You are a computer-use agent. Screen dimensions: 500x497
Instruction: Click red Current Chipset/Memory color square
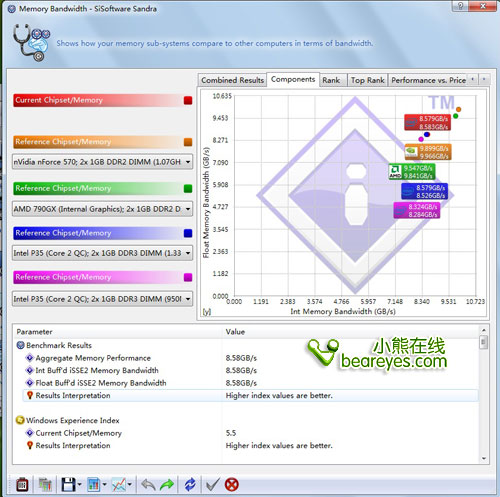(x=188, y=100)
